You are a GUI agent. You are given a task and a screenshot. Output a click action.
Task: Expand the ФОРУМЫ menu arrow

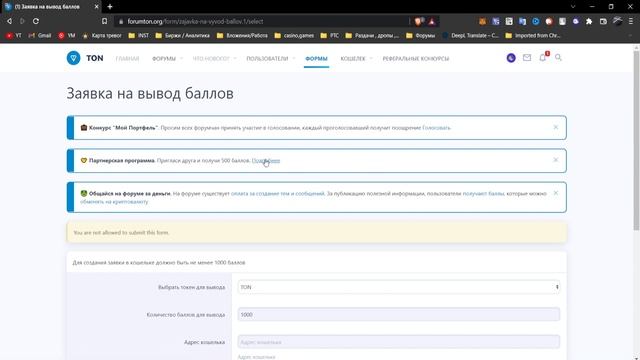point(181,58)
